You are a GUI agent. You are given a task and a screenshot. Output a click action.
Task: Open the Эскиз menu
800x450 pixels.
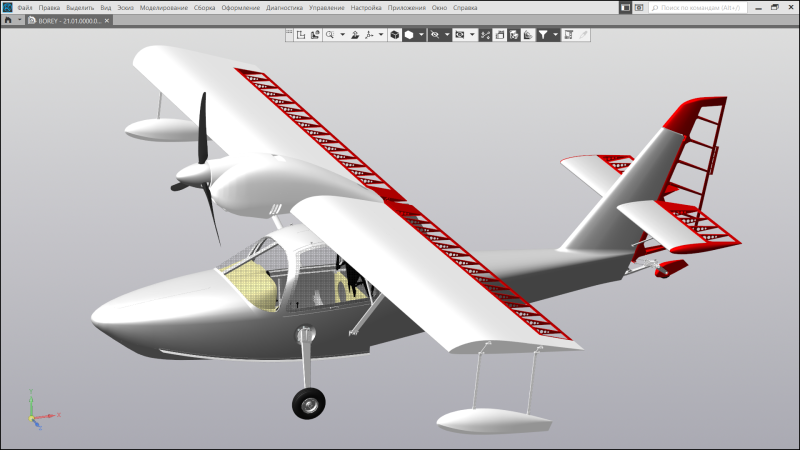pos(126,8)
